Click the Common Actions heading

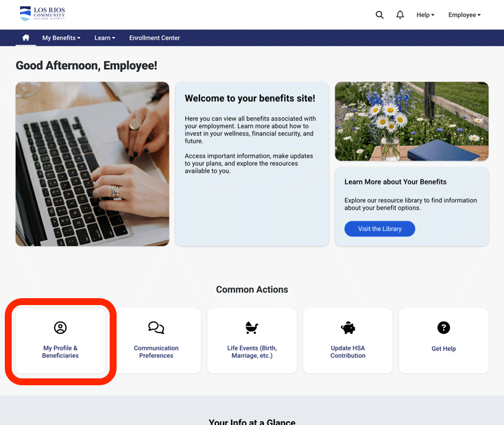252,289
